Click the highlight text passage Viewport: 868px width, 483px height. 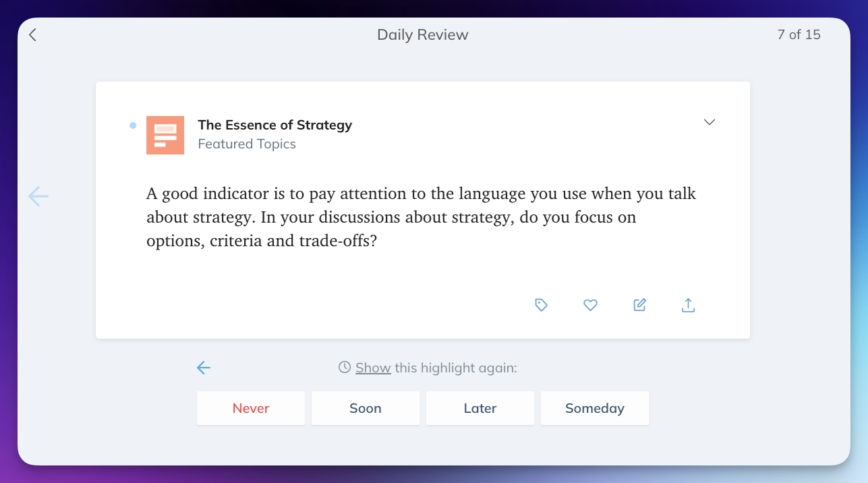tap(421, 217)
